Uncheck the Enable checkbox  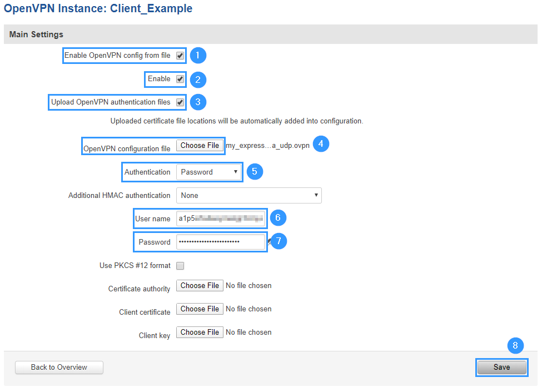pyautogui.click(x=180, y=79)
